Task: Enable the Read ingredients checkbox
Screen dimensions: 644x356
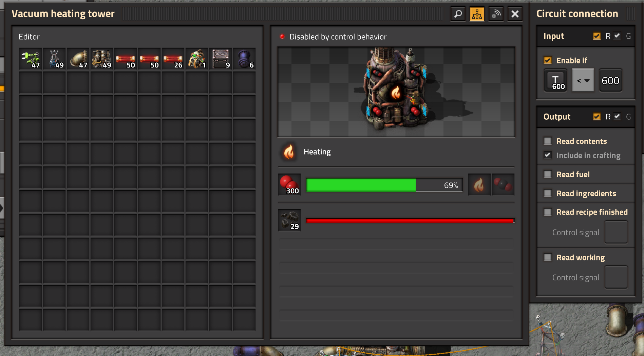Action: coord(548,193)
